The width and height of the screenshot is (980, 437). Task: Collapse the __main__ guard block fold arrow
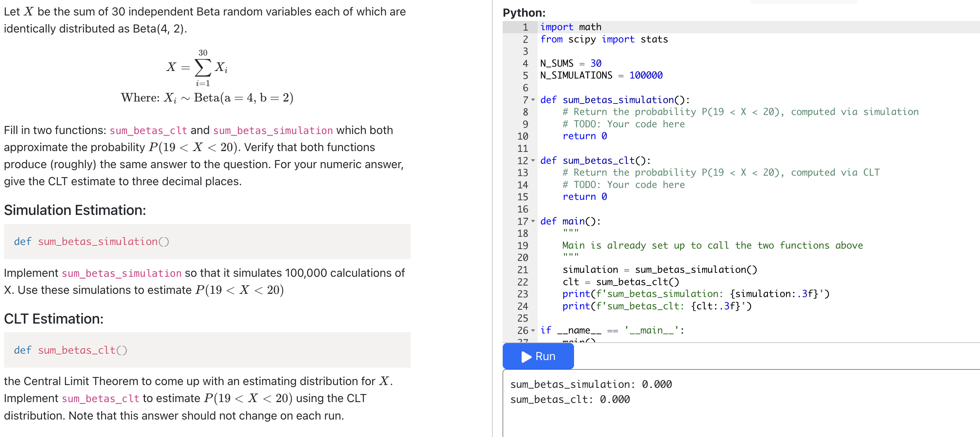pos(532,330)
